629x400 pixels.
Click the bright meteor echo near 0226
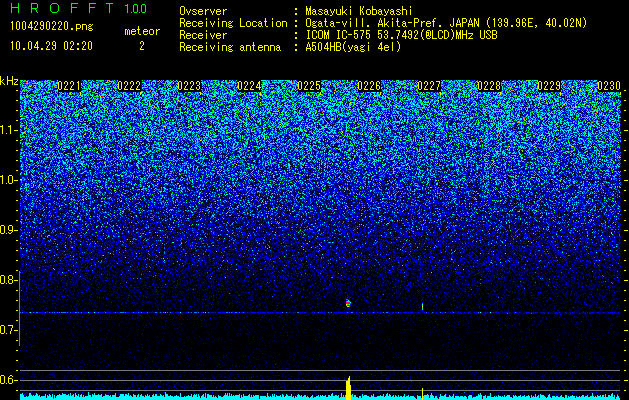[x=348, y=303]
